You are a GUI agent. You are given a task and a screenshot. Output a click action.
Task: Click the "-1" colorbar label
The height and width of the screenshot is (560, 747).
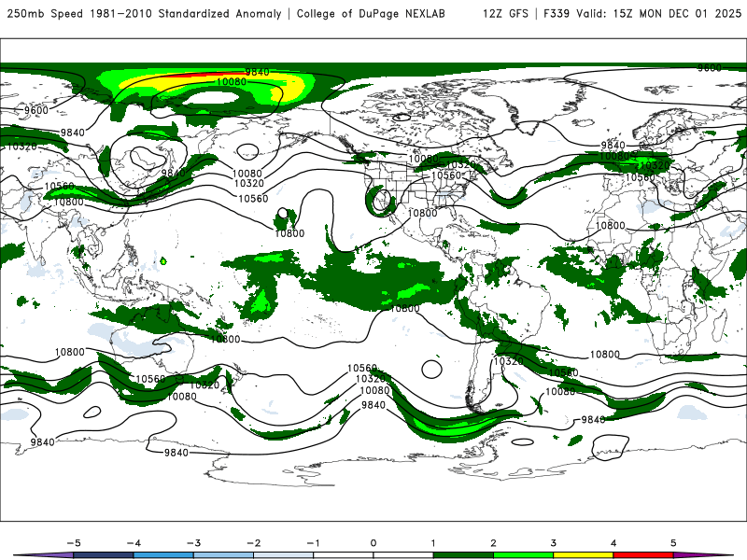pos(313,543)
